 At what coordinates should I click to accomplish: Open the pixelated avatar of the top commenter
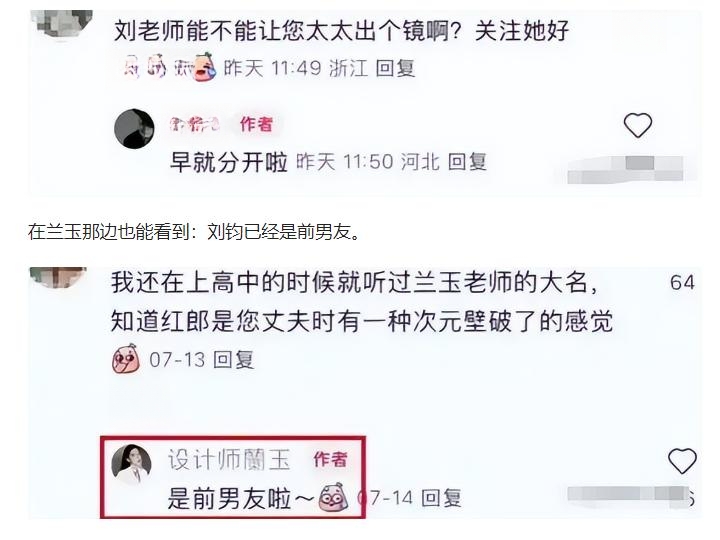62,24
